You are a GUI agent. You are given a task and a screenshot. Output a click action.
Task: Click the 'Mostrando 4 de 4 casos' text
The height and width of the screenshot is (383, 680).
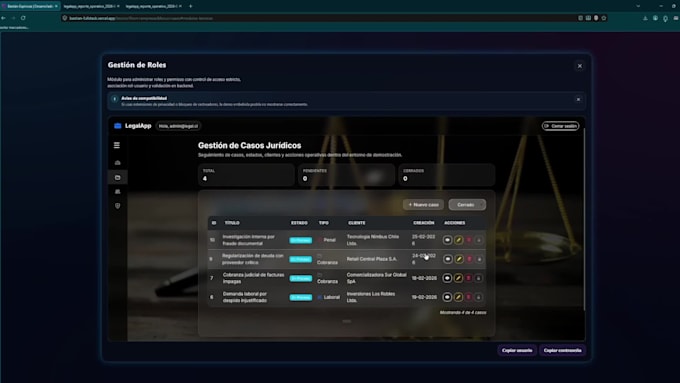tap(463, 312)
